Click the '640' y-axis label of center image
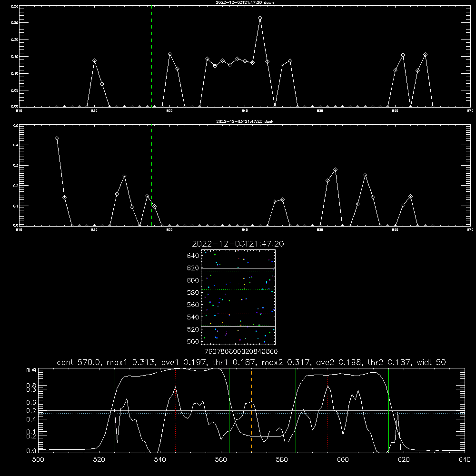This screenshot has width=476, height=476. tap(193, 256)
